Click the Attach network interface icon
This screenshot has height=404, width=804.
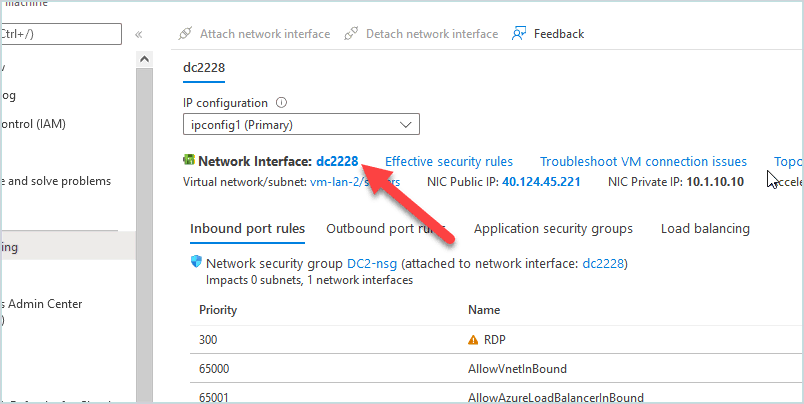185,34
